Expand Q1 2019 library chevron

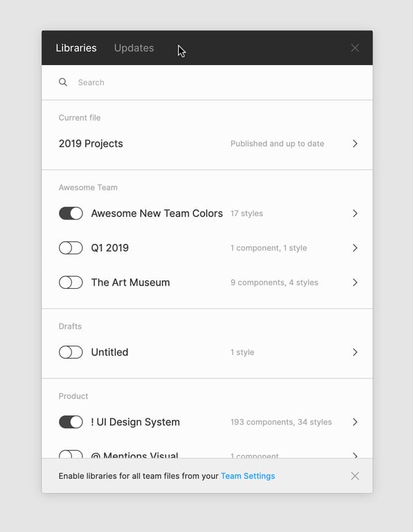tap(355, 248)
